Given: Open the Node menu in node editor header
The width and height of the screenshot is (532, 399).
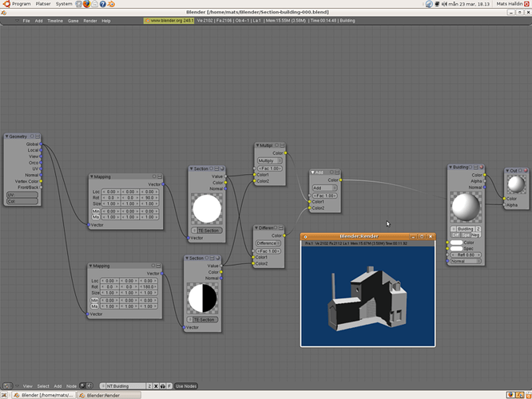Looking at the screenshot, I should point(71,385).
